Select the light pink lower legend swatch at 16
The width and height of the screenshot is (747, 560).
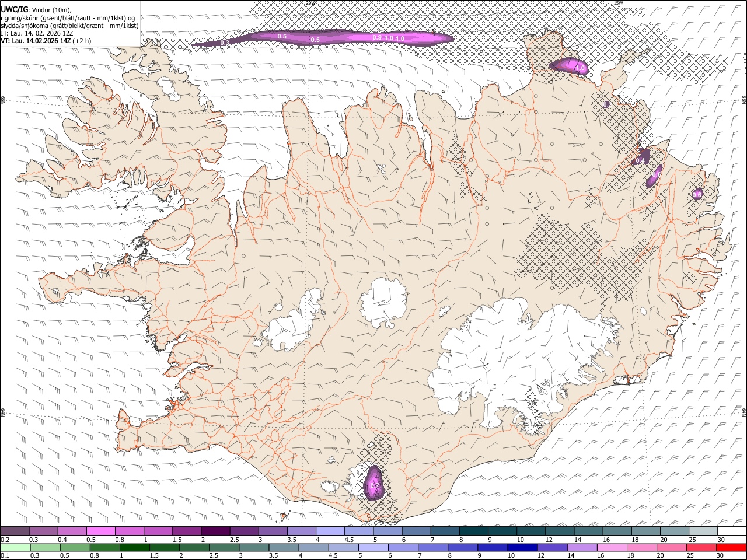612,547
